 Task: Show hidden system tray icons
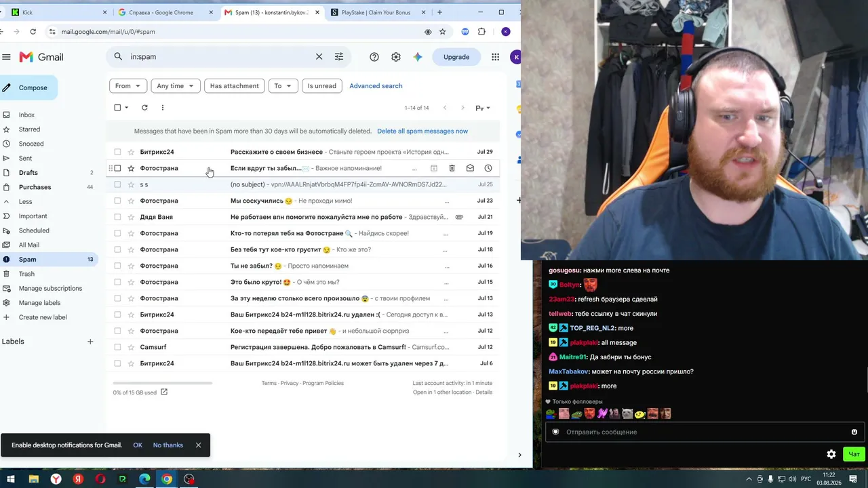pos(749,479)
